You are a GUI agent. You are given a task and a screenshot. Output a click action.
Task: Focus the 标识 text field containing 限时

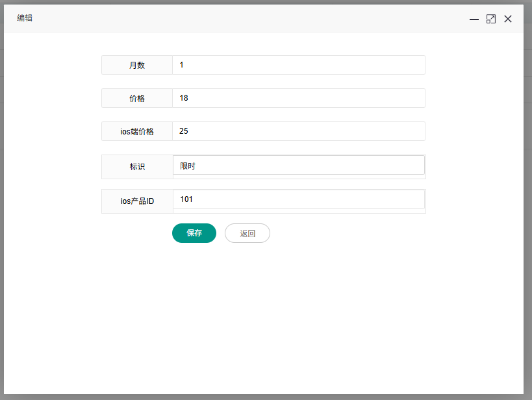tap(298, 166)
